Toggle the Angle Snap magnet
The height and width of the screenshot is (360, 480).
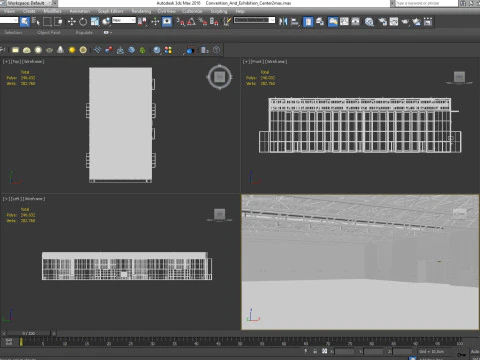coord(191,22)
